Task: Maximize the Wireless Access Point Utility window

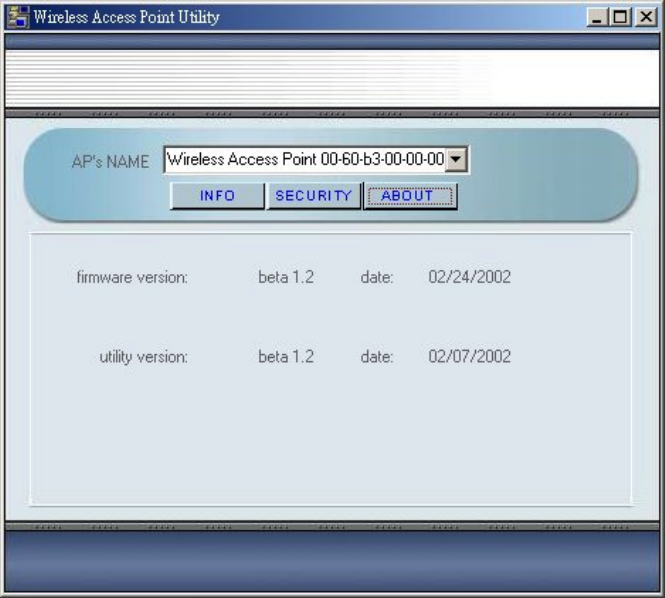Action: (620, 17)
